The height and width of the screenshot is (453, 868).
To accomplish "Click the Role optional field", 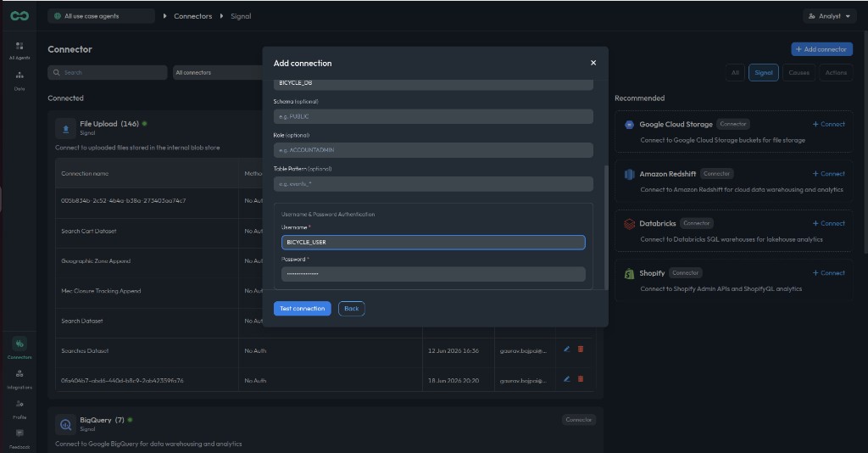I will point(433,150).
